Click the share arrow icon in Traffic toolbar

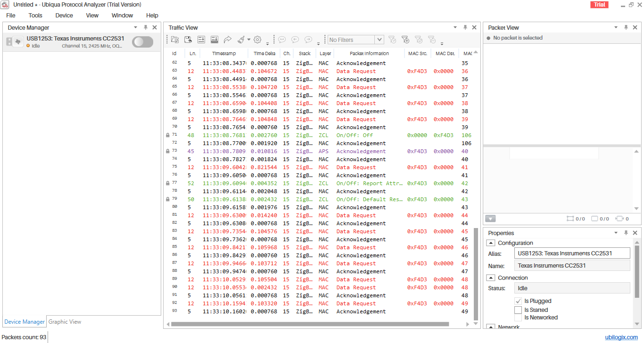pos(228,40)
